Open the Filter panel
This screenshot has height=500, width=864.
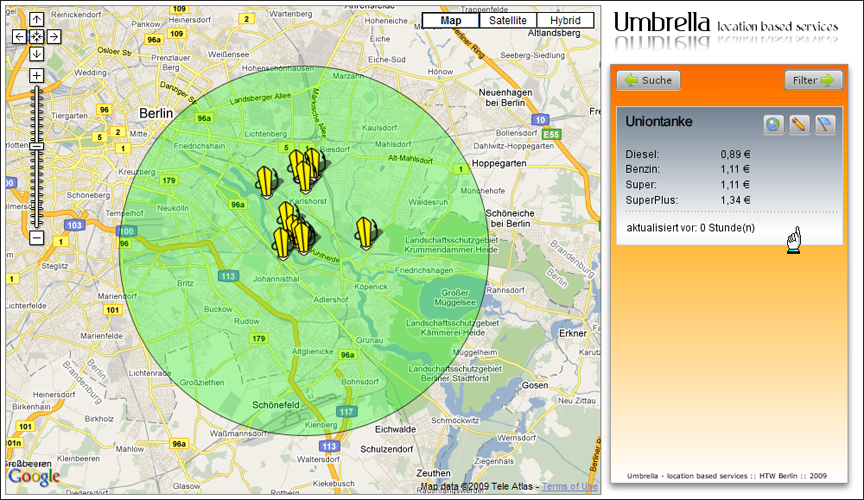click(813, 80)
